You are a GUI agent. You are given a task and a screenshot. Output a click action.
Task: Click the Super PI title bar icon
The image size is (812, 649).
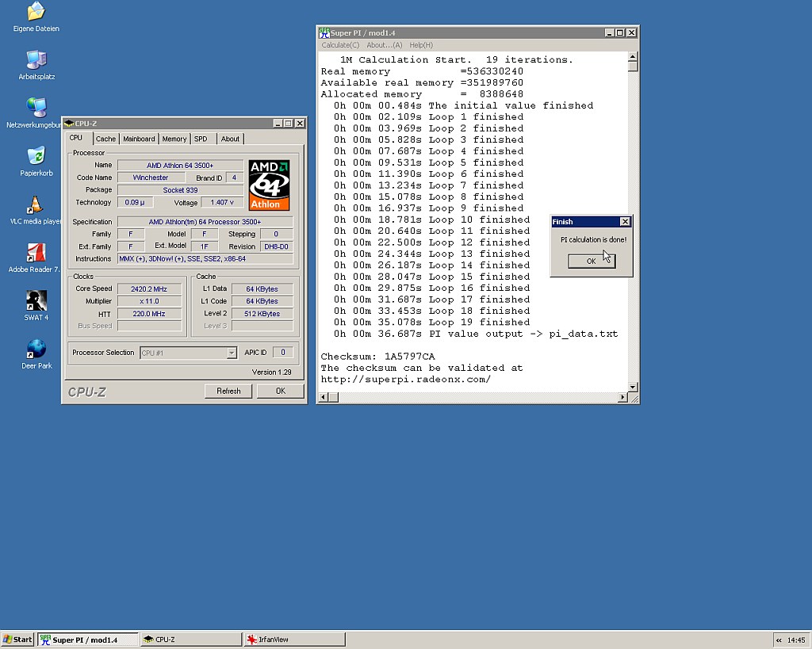click(x=324, y=32)
